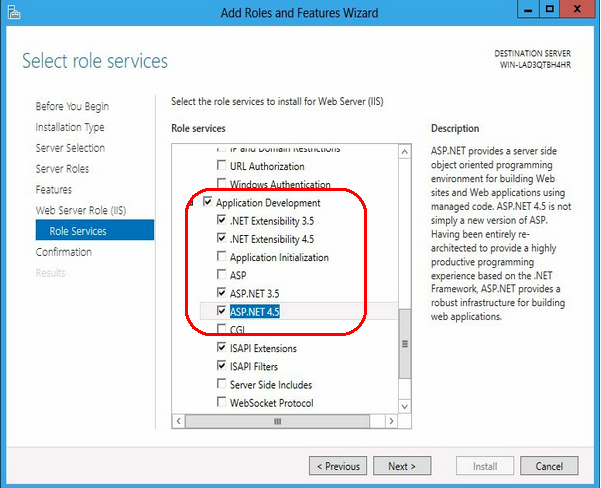Viewport: 601px width, 488px height.
Task: Open the Server Roles step
Action: click(x=62, y=169)
